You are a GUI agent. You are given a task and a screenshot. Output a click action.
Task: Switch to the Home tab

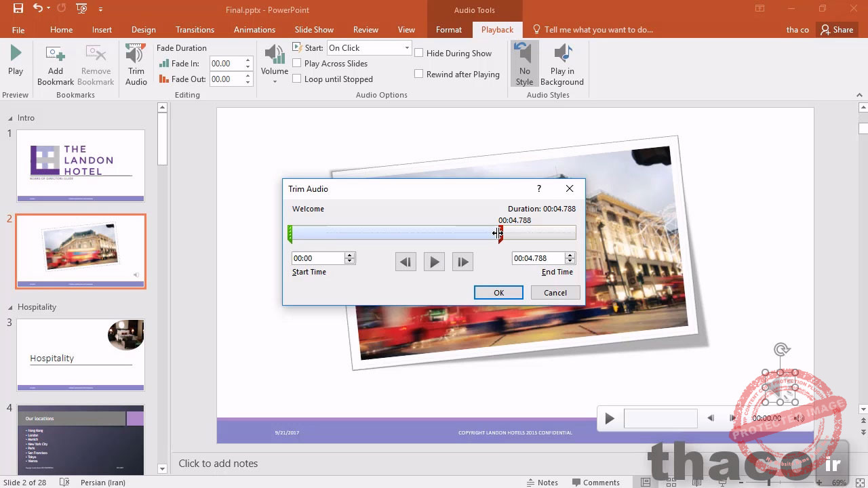pos(61,29)
